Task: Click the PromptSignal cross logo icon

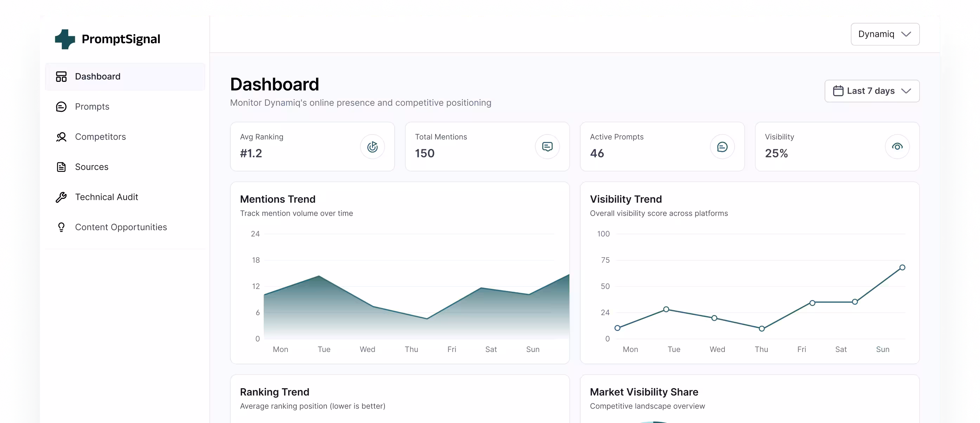Action: [65, 39]
